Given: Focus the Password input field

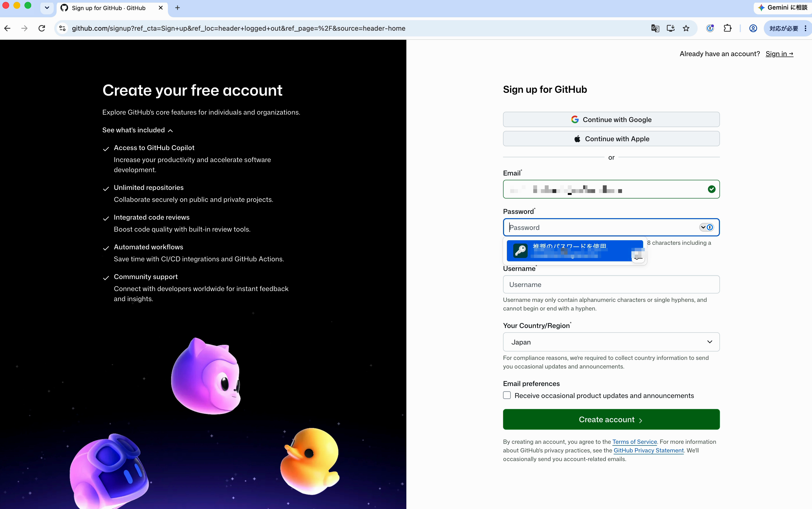Looking at the screenshot, I should click(x=611, y=227).
